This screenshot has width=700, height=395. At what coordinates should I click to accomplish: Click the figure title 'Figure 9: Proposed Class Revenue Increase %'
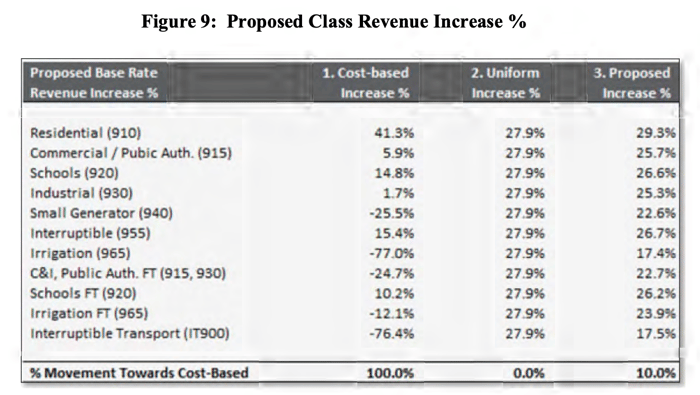click(333, 21)
